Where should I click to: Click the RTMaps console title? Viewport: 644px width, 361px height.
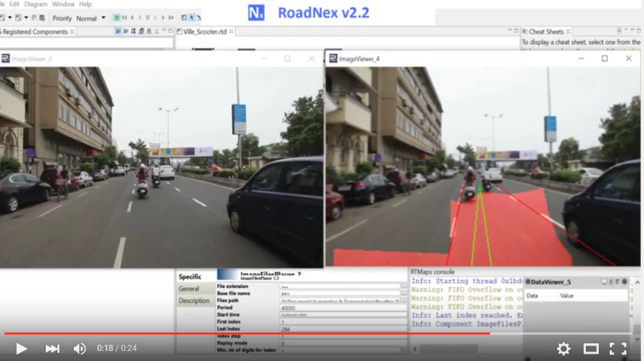pos(432,272)
